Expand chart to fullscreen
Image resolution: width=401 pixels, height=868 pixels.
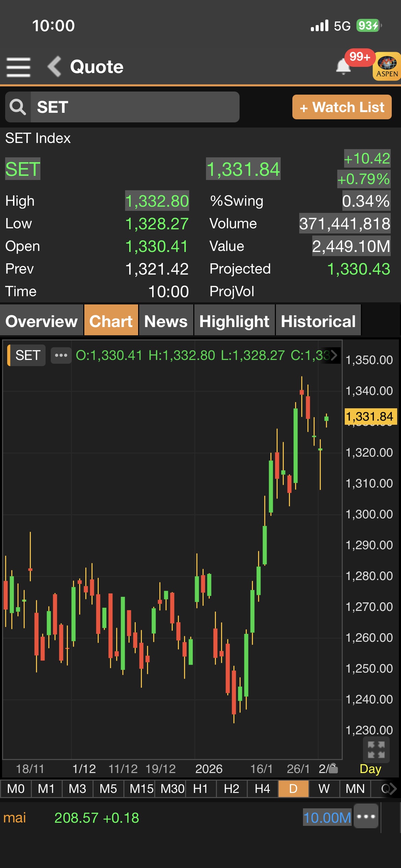point(376,749)
